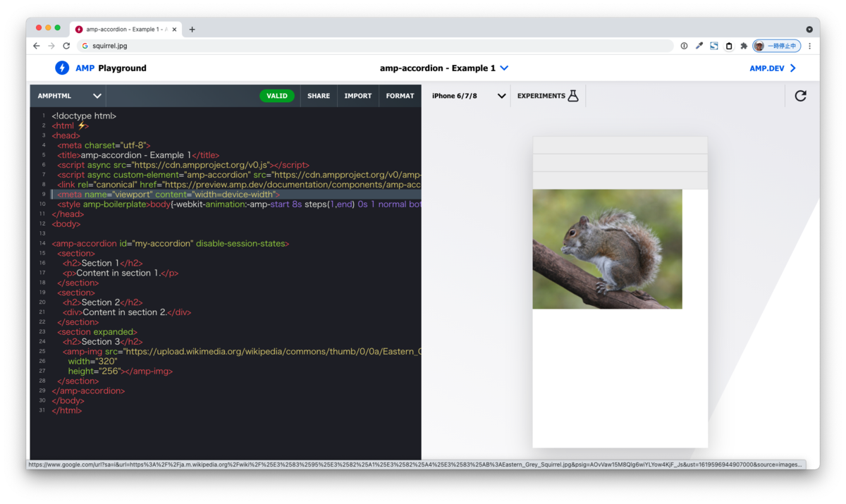Viewport: 846px width, 504px height.
Task: Open the Chrome three-dot menu
Action: tap(809, 46)
